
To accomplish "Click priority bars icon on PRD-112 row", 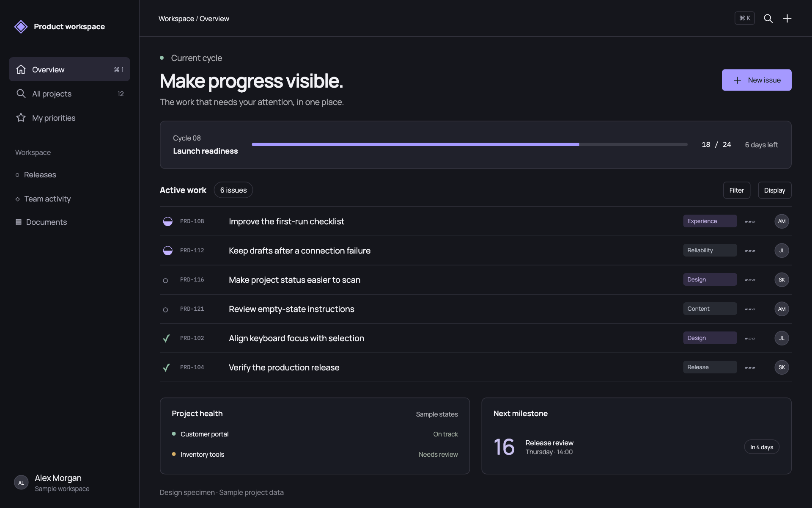I will coord(750,251).
